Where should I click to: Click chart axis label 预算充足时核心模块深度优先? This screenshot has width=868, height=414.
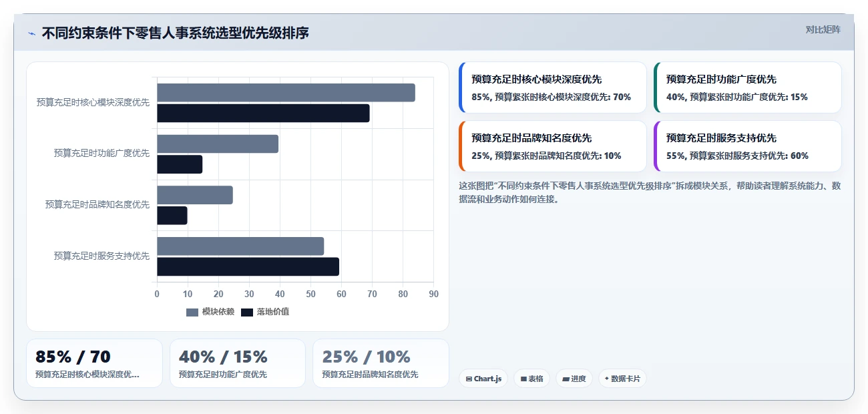pyautogui.click(x=93, y=102)
